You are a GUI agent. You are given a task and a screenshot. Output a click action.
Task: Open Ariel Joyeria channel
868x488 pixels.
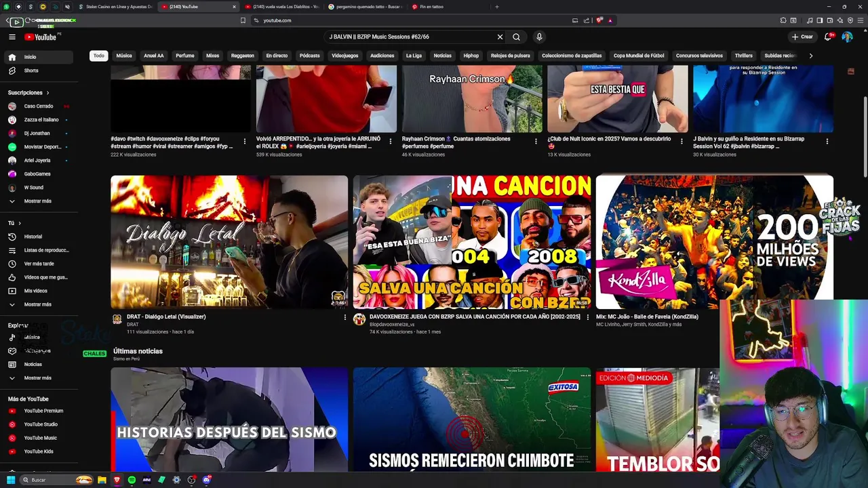pyautogui.click(x=39, y=160)
